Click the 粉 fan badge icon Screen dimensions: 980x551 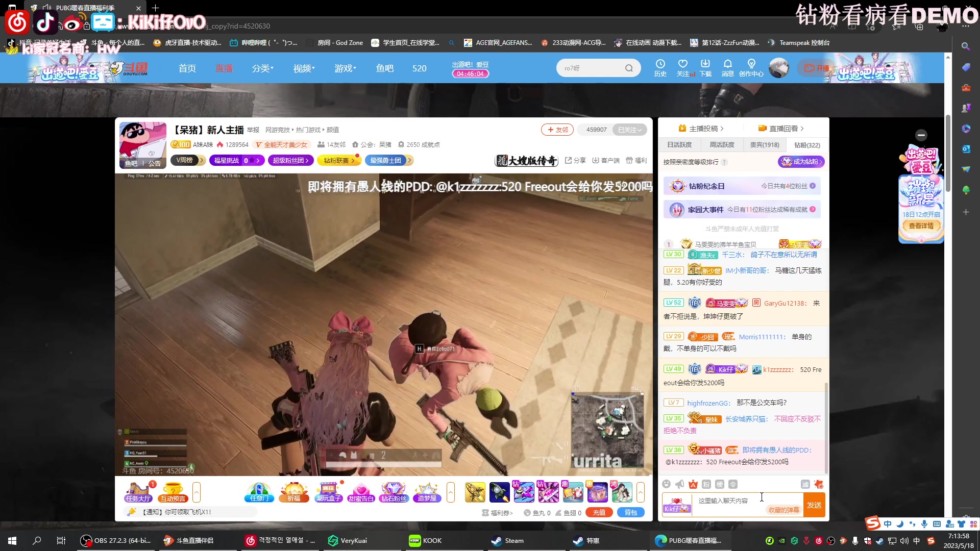(x=706, y=484)
